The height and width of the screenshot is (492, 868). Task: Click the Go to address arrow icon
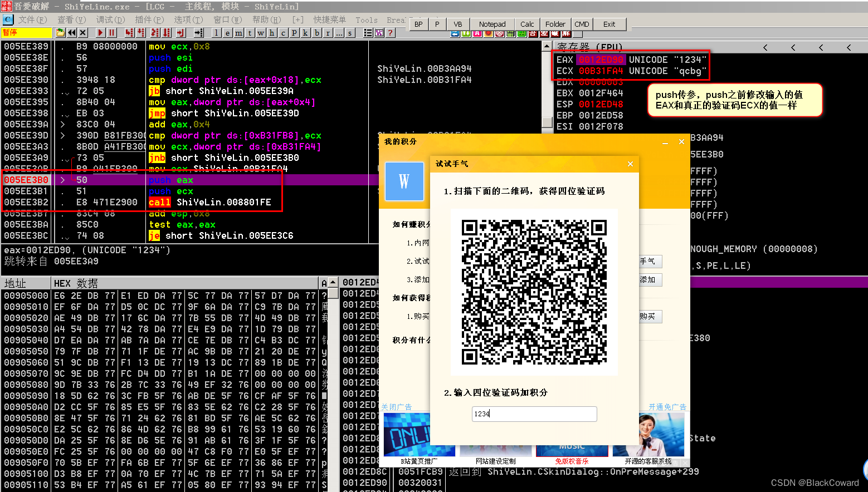198,33
